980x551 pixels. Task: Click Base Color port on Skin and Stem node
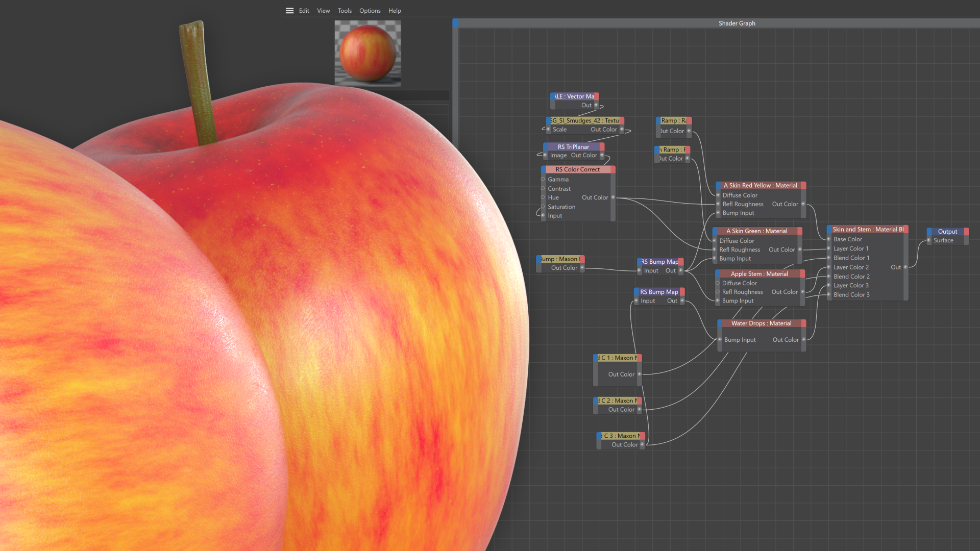(829, 239)
